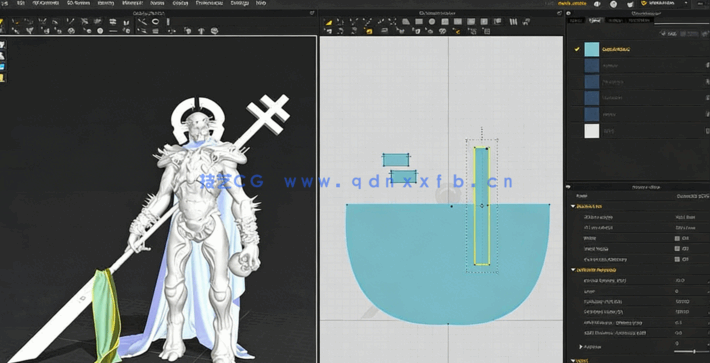Select the circle pattern tool in 2D toolbar
Image resolution: width=710 pixels, height=363 pixels.
[x=432, y=21]
